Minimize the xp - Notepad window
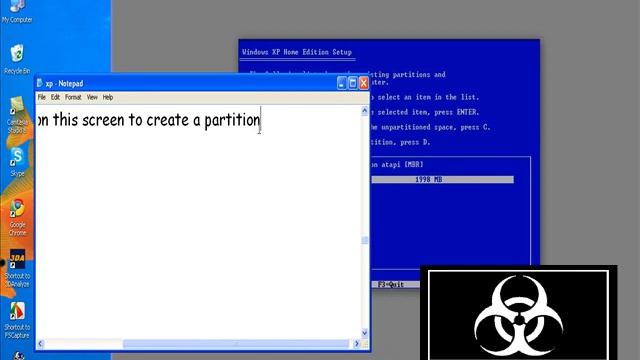 pos(342,83)
